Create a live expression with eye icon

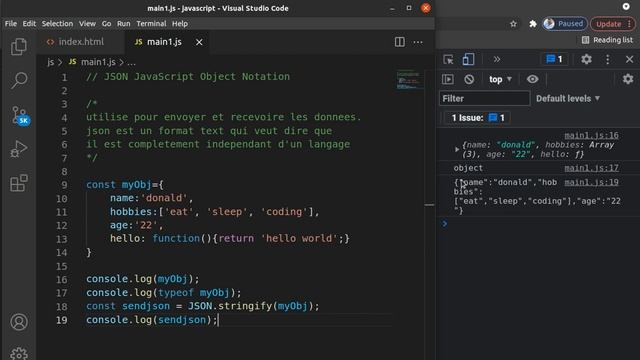532,79
